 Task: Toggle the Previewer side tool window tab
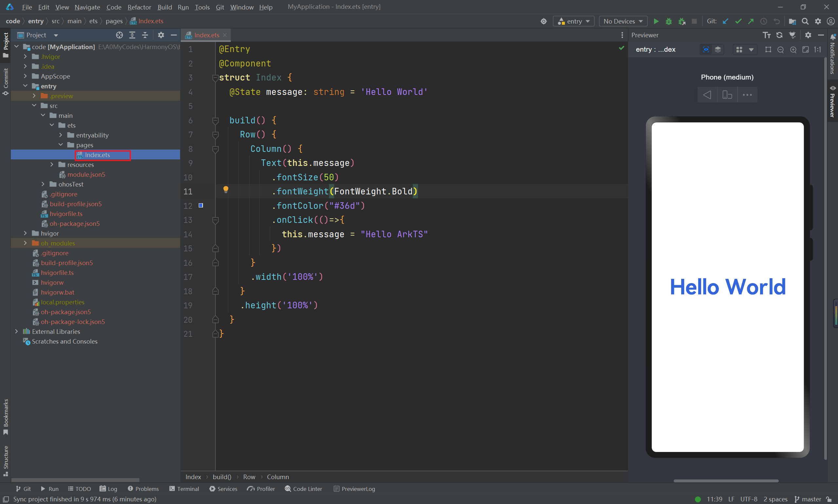point(832,102)
